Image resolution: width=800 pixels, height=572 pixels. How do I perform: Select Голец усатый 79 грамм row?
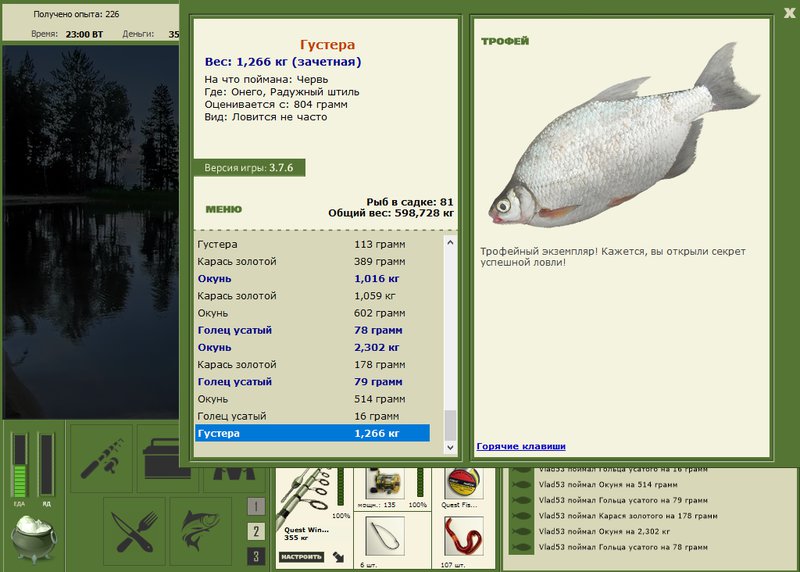coord(312,382)
